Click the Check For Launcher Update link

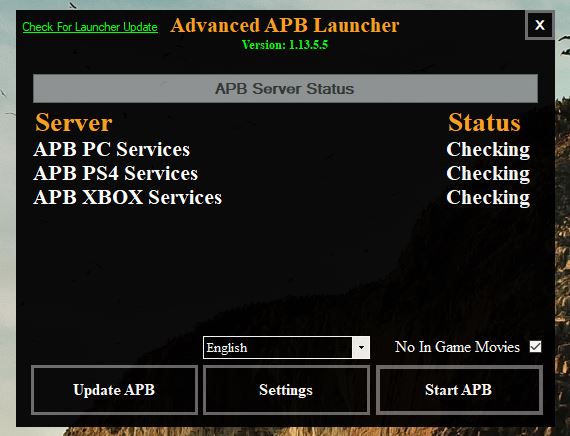(x=90, y=27)
